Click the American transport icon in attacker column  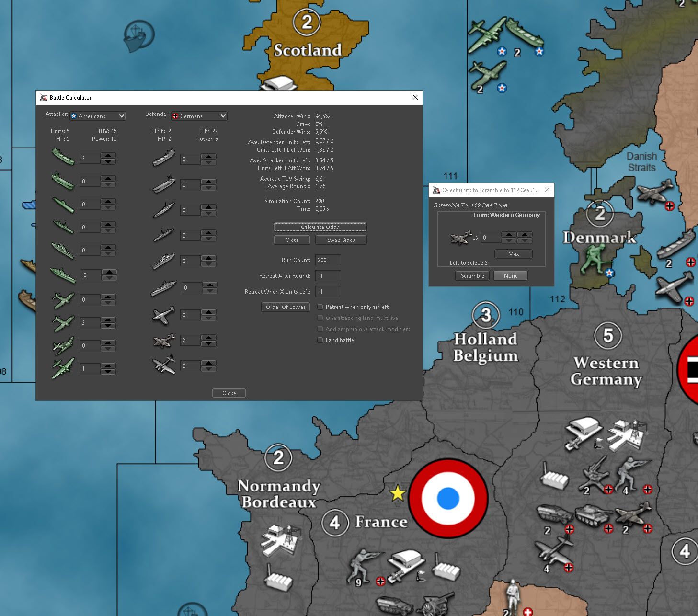pos(63,157)
